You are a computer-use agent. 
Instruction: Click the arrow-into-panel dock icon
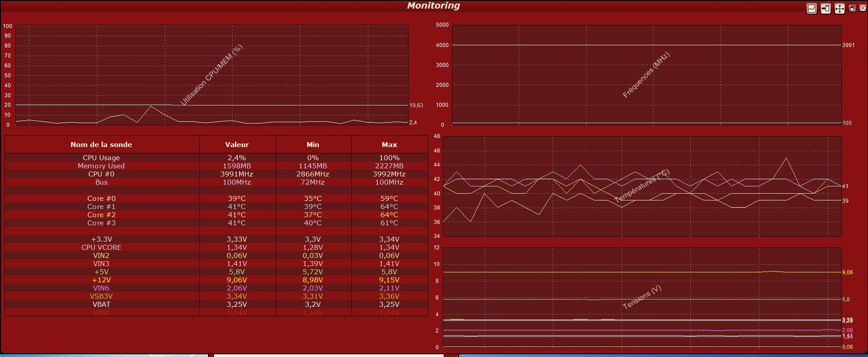coord(825,9)
